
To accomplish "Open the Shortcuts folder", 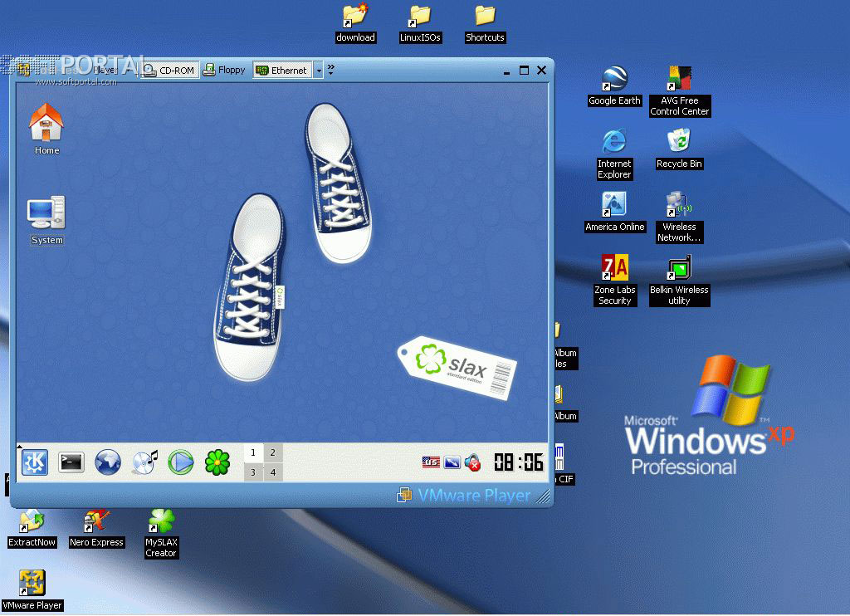I will (x=485, y=23).
